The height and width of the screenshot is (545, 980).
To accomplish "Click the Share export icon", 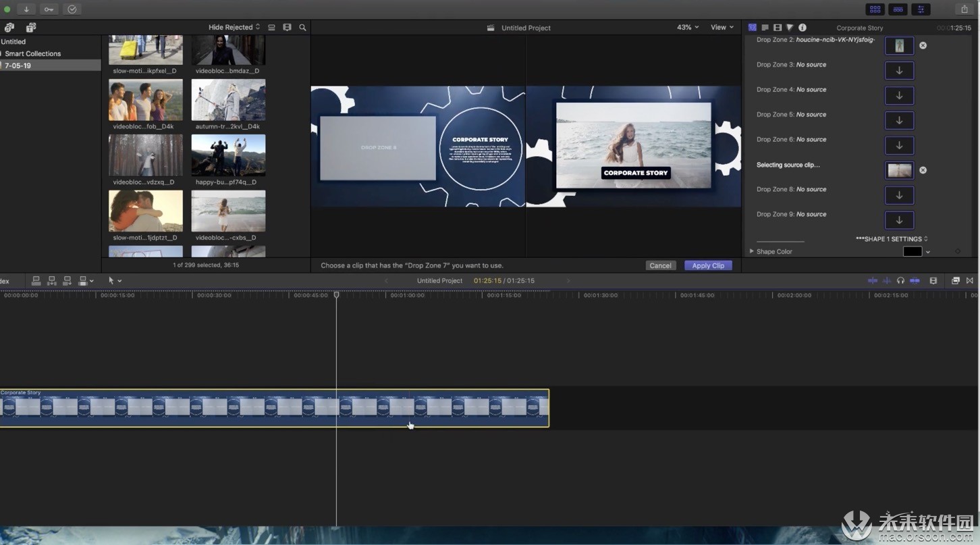I will pyautogui.click(x=964, y=9).
